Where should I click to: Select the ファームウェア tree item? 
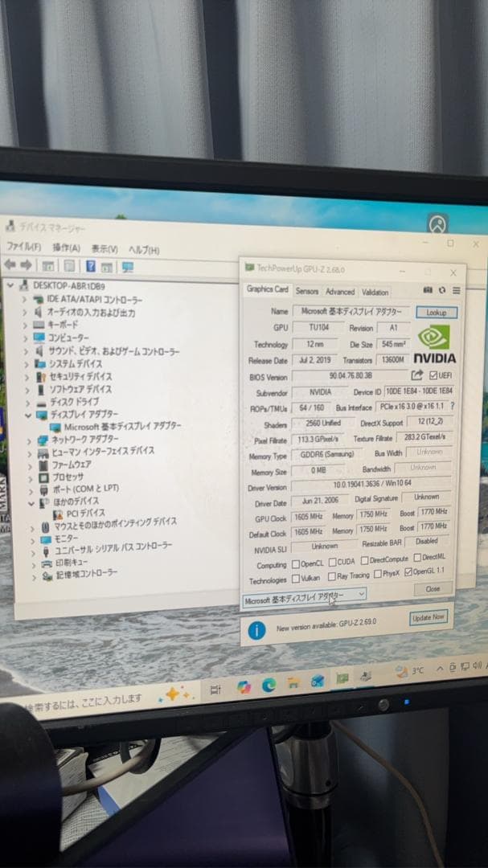(65, 465)
